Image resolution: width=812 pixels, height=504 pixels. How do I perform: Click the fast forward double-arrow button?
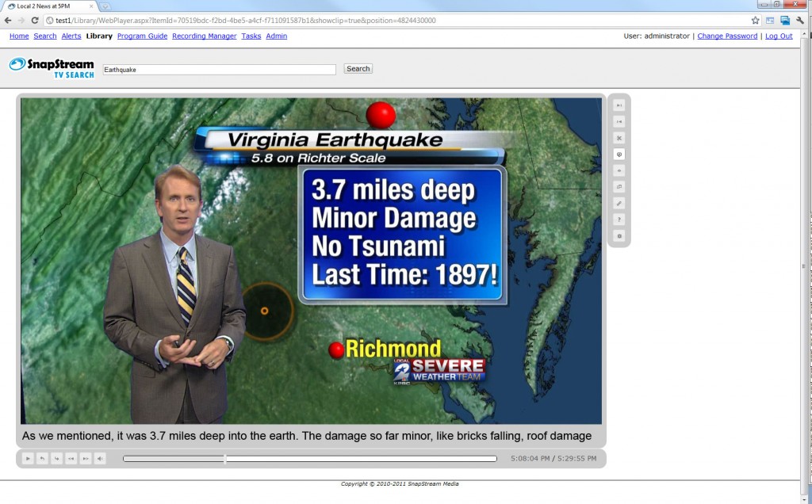point(86,458)
